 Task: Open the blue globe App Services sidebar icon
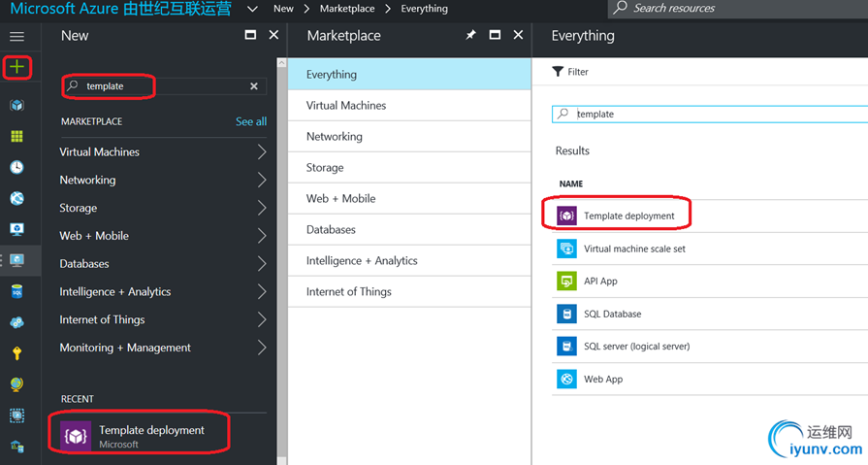tap(16, 198)
